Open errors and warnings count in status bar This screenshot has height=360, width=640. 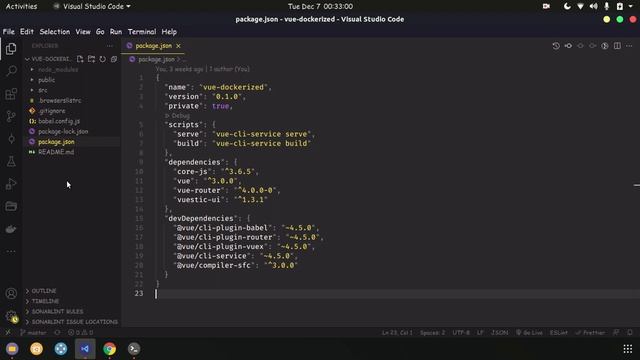[x=81, y=333]
